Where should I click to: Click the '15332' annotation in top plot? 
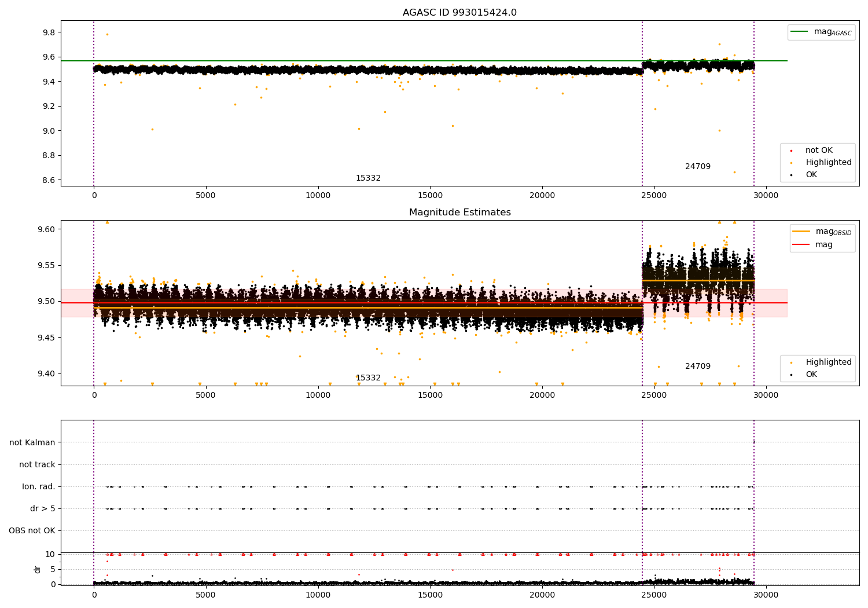tap(368, 178)
